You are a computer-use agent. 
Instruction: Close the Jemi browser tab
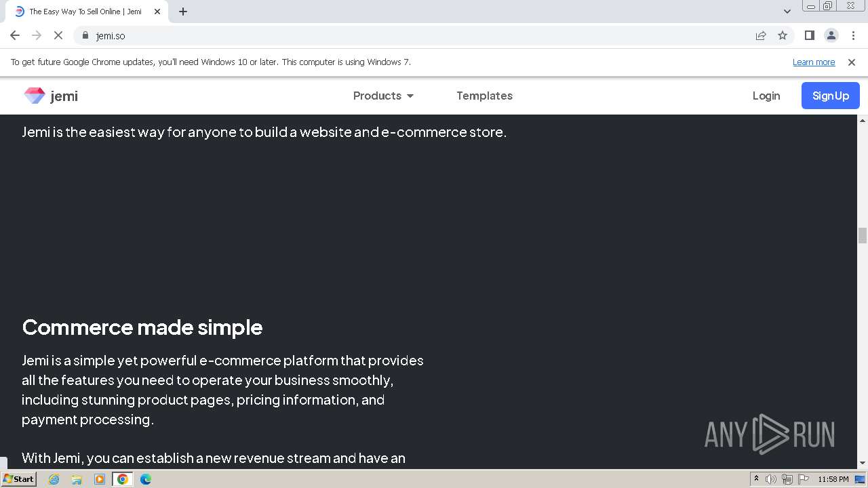(x=157, y=12)
